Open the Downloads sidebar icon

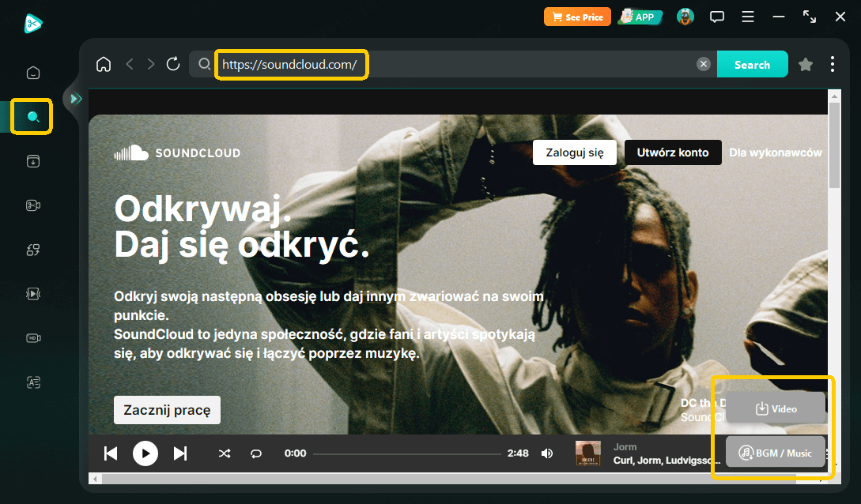tap(33, 161)
